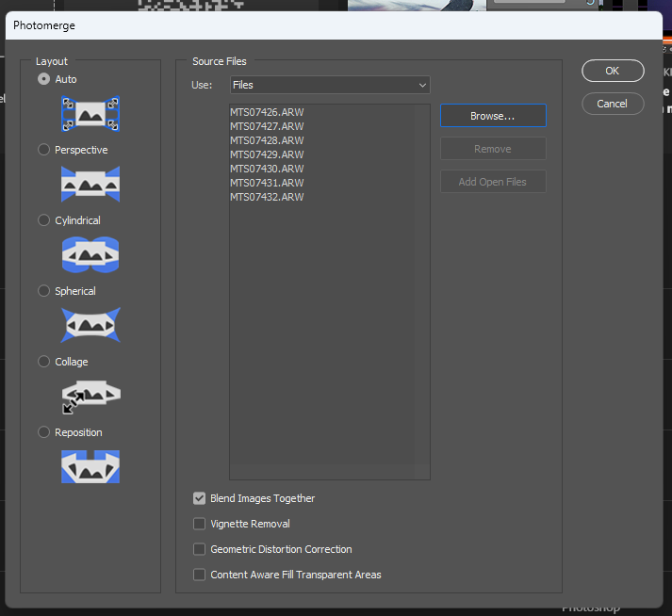
Task: Click the Collage layout preview icon
Action: coord(90,397)
